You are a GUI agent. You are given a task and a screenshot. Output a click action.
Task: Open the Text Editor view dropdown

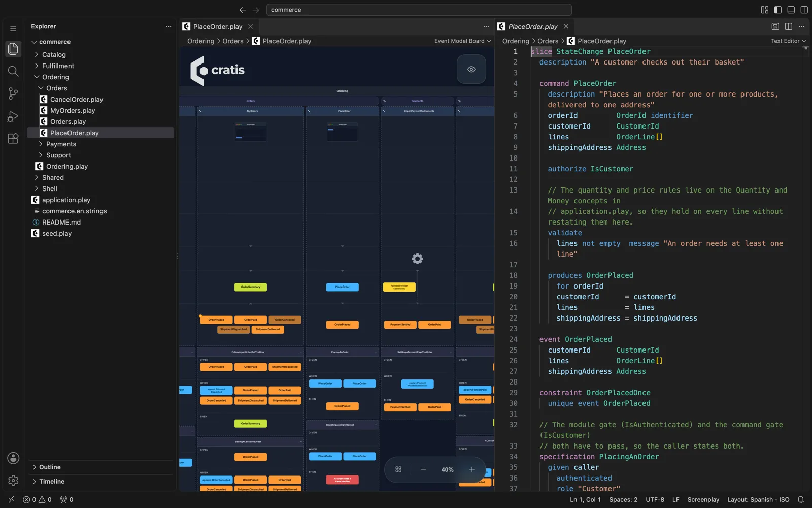tap(789, 41)
